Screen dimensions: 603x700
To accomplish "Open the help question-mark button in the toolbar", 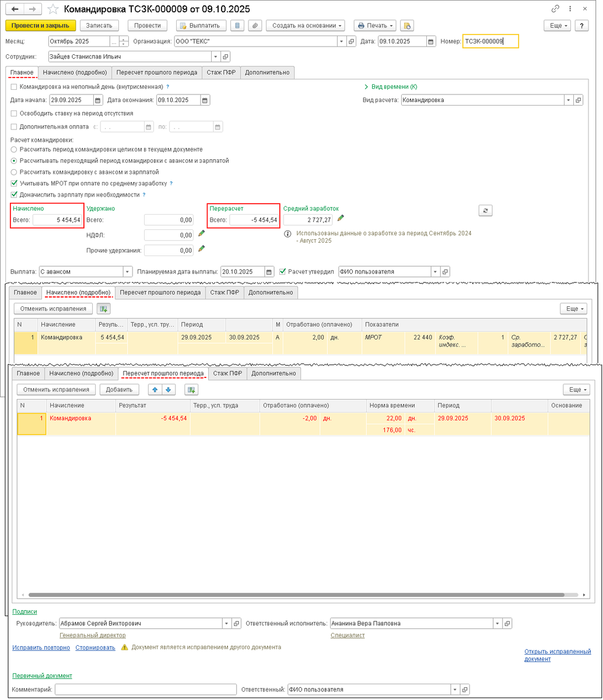I will tap(581, 26).
